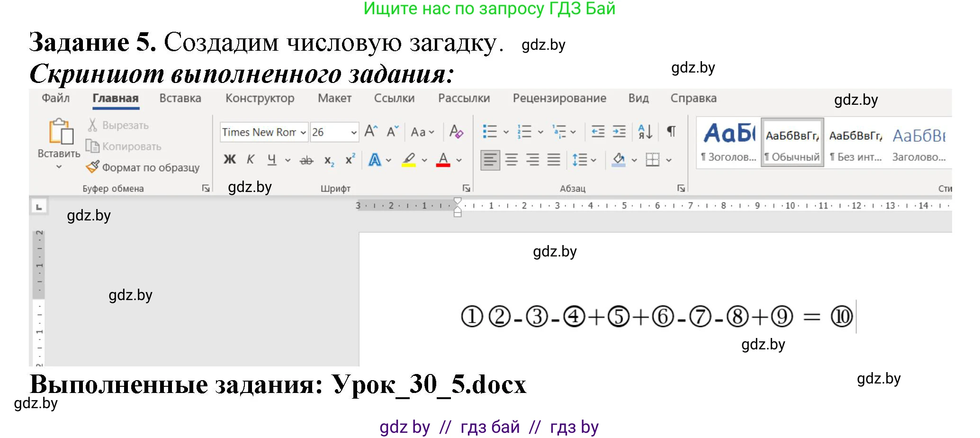Click the Очистить формат (Clear Formatting) icon
The height and width of the screenshot is (438, 980).
[455, 132]
